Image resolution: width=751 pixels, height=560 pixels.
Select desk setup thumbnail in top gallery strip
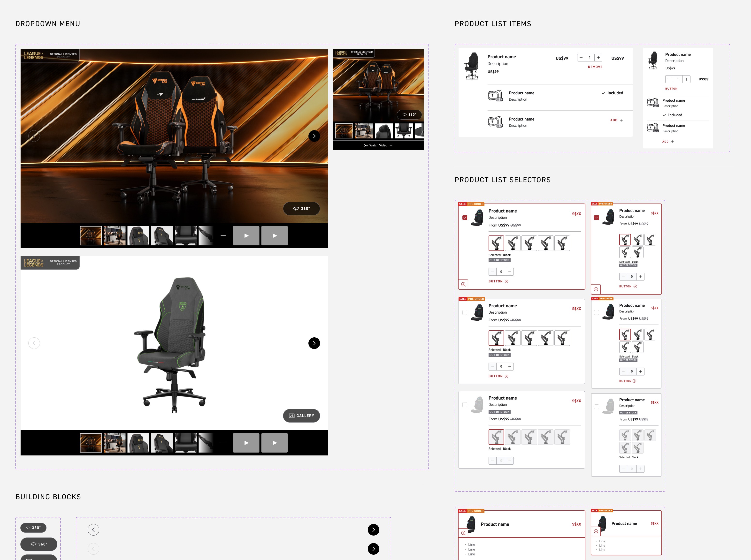tap(114, 236)
